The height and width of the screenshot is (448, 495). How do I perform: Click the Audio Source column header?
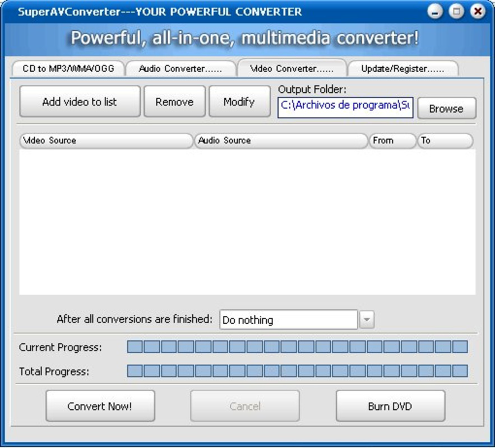[281, 141]
